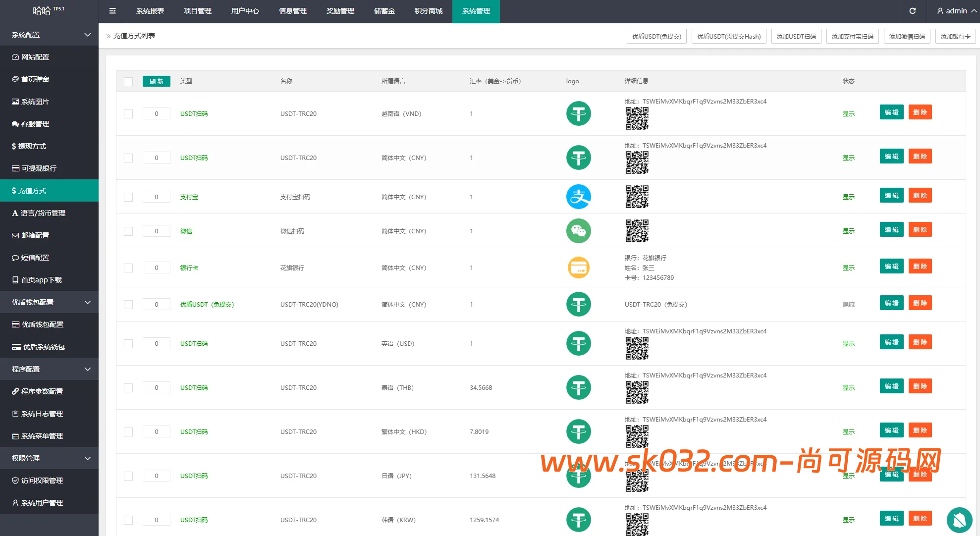
Task: Toggle the select-all checkbox in table header
Action: (128, 82)
